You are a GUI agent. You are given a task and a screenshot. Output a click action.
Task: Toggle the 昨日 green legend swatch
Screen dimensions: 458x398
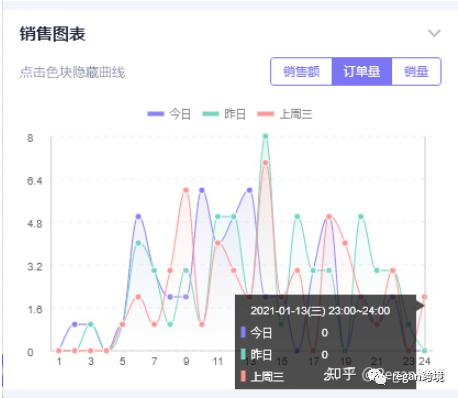click(x=211, y=114)
